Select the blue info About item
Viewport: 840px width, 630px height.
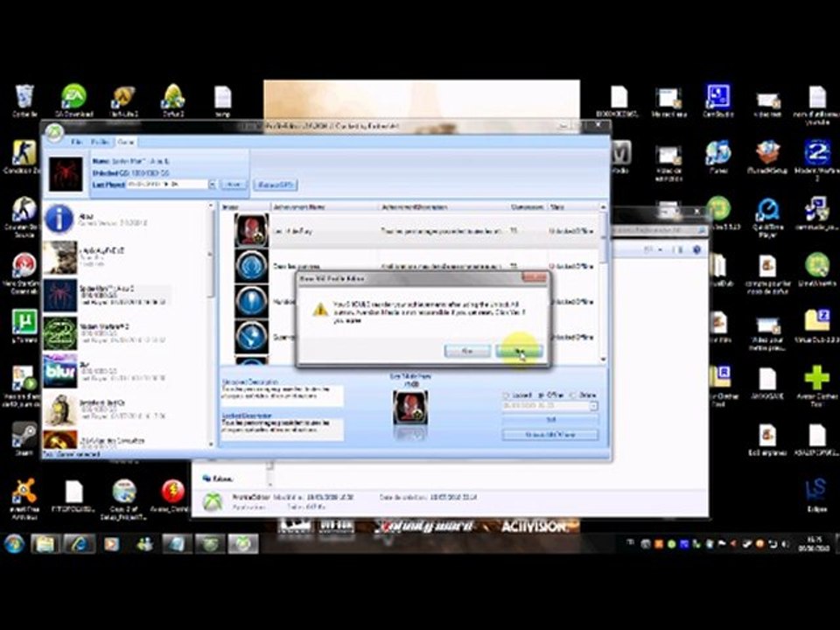59,219
